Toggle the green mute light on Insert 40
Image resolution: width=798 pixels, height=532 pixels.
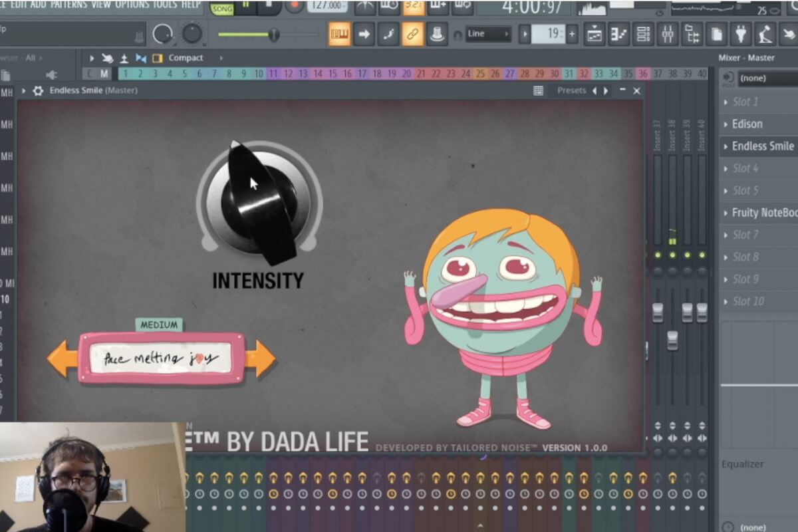click(x=702, y=255)
